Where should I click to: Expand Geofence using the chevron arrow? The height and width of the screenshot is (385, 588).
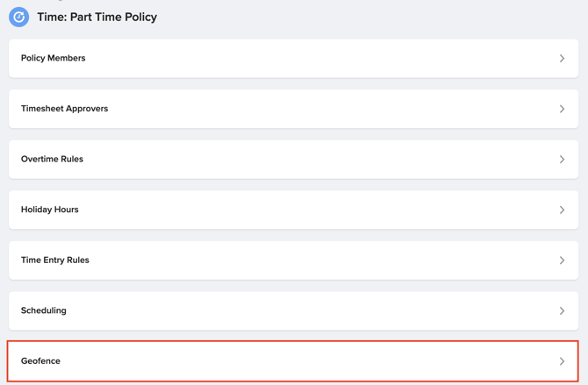562,361
